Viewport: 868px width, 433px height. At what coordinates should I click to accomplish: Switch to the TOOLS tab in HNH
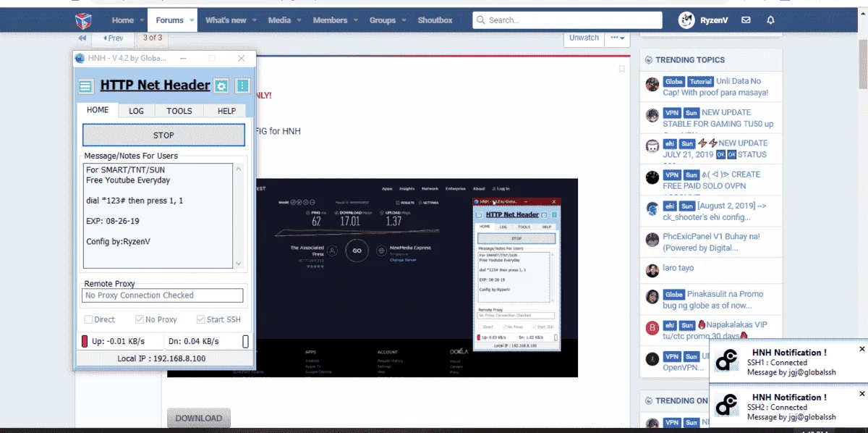click(179, 111)
